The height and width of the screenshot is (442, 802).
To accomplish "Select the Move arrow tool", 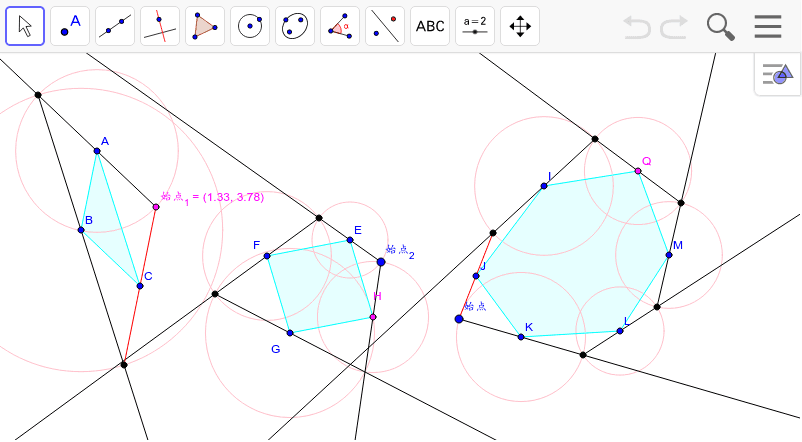I will click(25, 26).
